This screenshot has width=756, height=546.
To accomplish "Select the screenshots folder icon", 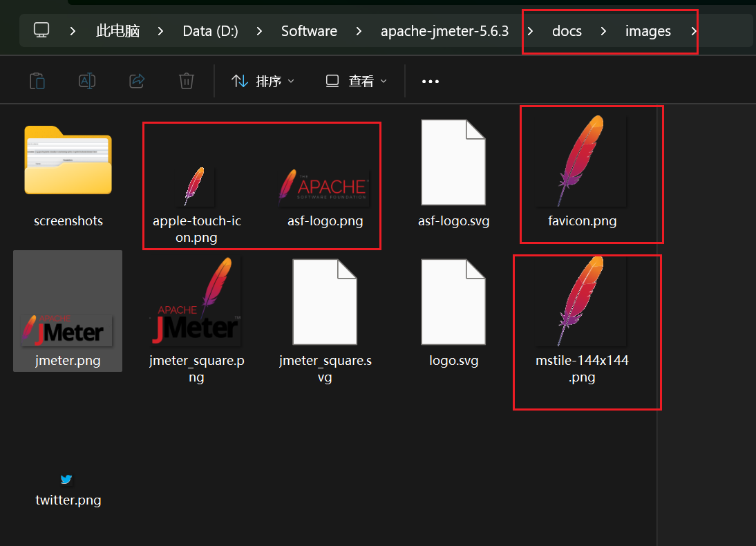I will pyautogui.click(x=68, y=160).
